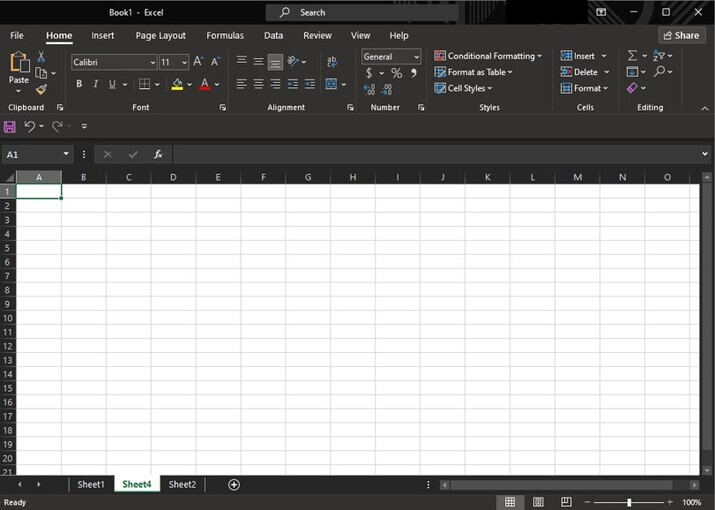Image resolution: width=715 pixels, height=510 pixels.
Task: Apply yellow fill color
Action: click(x=177, y=84)
